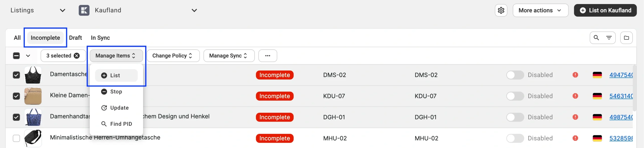Click the Damenhandtasche product thumbnail
The height and width of the screenshot is (148, 644).
(33, 117)
